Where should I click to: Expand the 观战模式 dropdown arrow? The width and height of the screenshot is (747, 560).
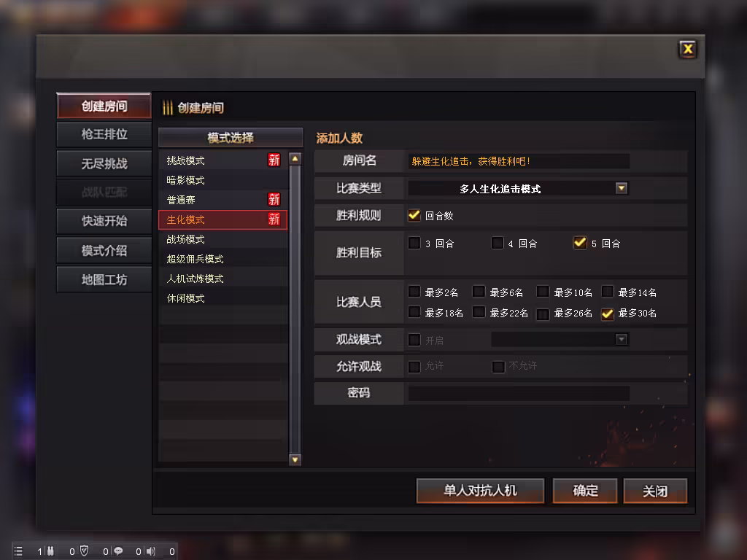[622, 339]
